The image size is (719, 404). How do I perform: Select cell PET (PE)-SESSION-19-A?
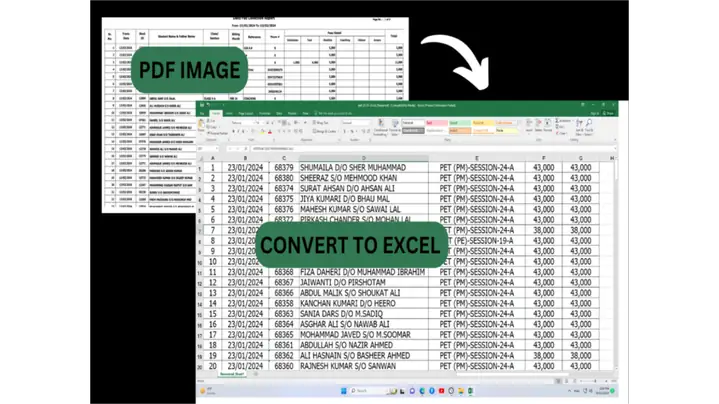(481, 241)
